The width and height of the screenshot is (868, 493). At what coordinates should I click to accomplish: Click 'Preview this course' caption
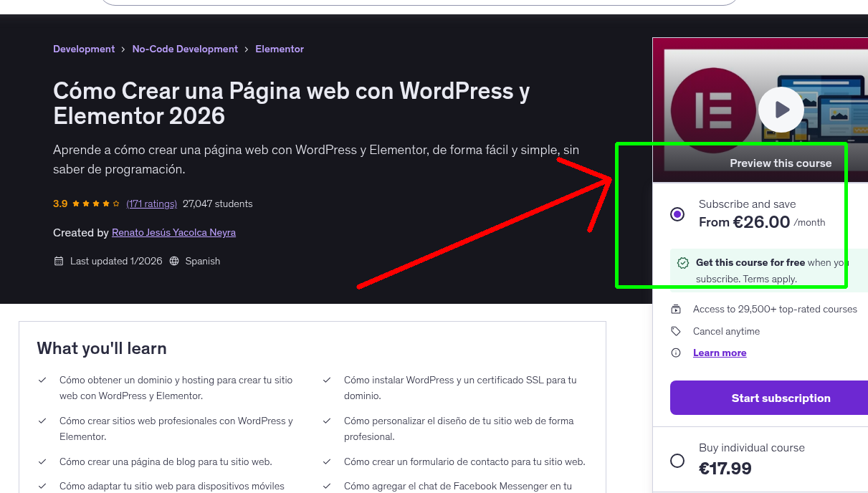(781, 163)
